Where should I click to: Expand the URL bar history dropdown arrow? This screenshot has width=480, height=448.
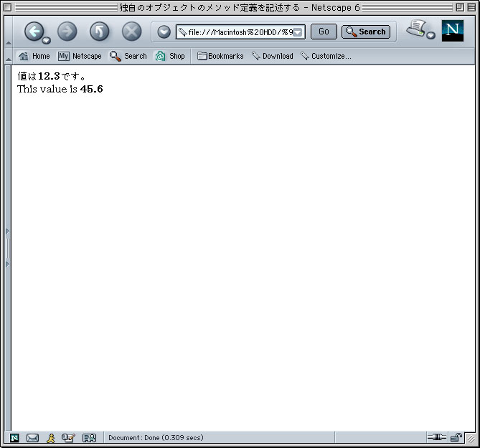298,32
